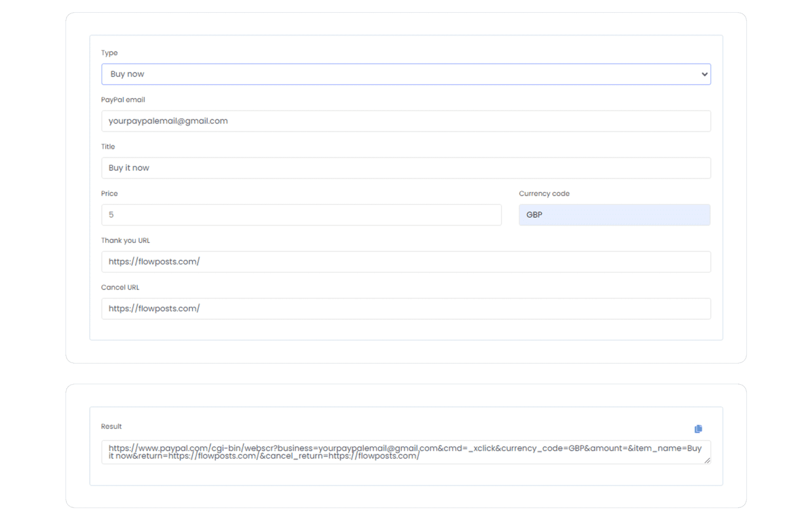Grab the resize handle of the Result textarea
Viewport: 812px width, 519px height.
(707, 461)
